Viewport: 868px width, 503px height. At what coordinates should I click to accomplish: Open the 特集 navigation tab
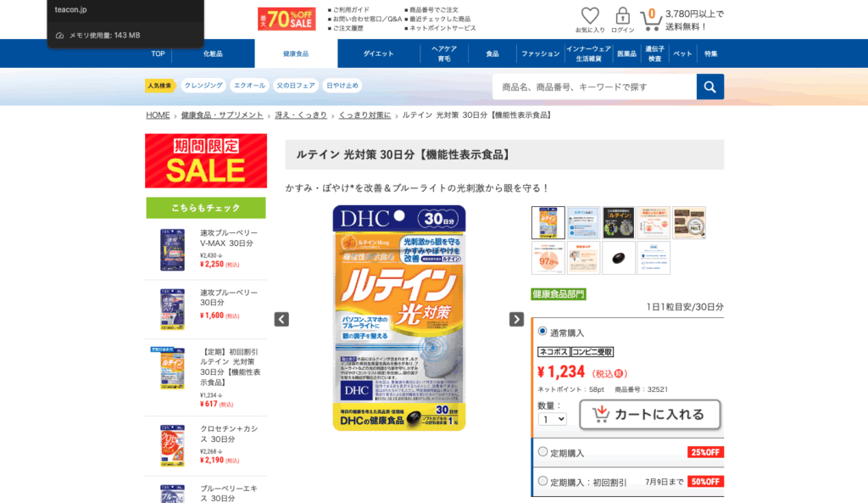[x=711, y=53]
